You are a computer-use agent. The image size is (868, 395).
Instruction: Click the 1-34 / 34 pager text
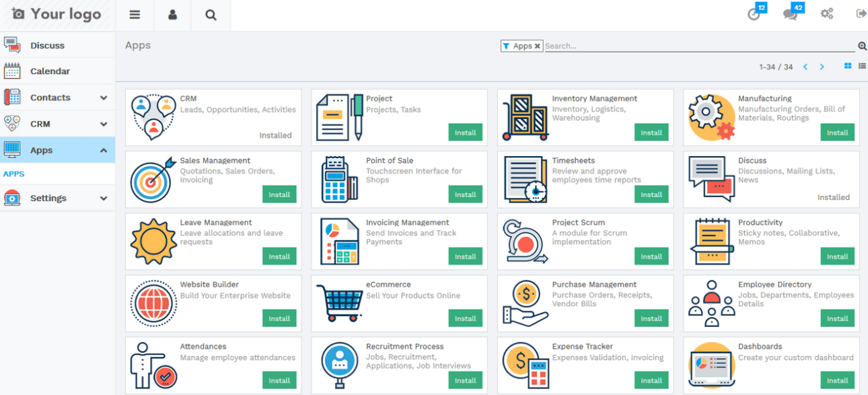click(776, 67)
